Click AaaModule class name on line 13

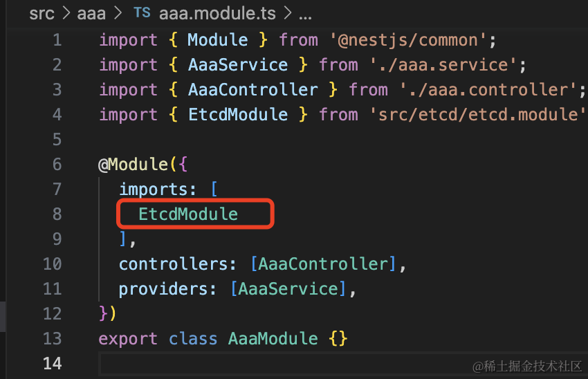(273, 339)
